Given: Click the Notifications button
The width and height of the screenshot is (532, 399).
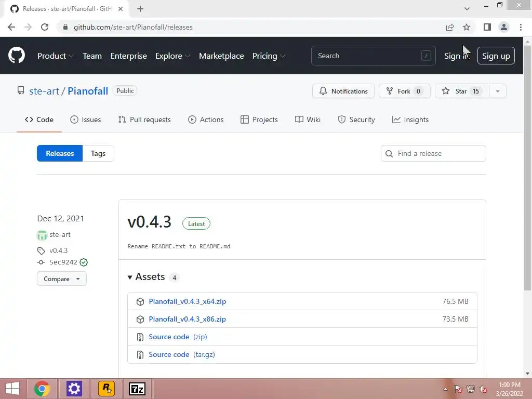Looking at the screenshot, I should tap(343, 91).
